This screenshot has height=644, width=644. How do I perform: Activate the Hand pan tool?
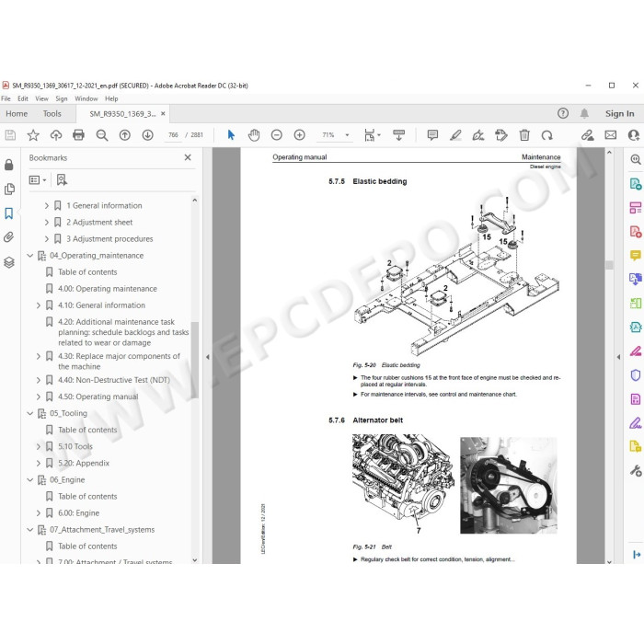[x=254, y=134]
